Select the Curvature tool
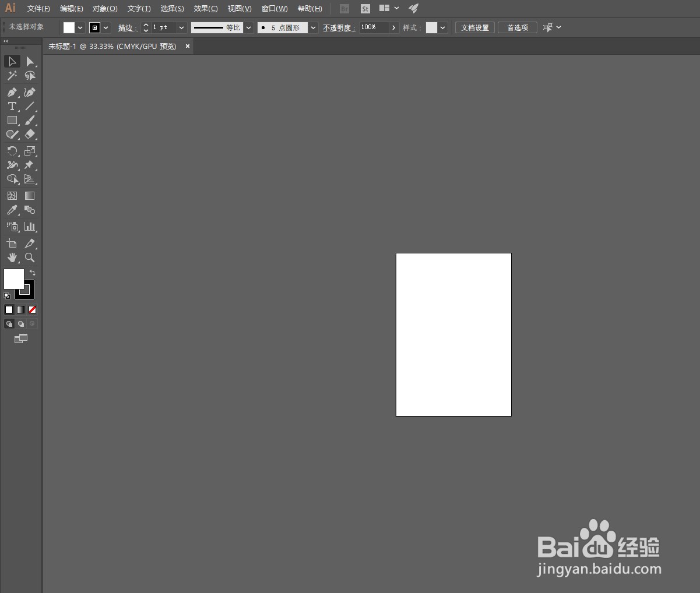700x593 pixels. point(30,92)
